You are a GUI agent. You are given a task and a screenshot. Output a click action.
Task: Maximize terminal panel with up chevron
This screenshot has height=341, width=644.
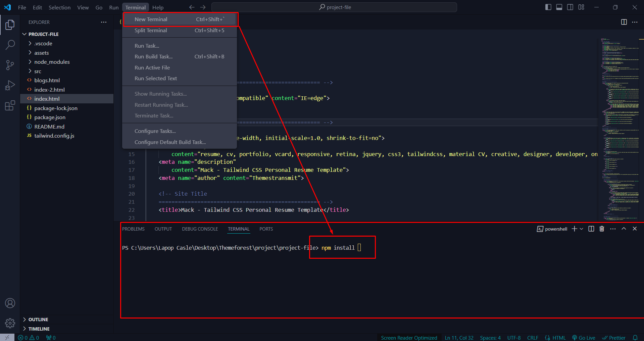(x=624, y=229)
